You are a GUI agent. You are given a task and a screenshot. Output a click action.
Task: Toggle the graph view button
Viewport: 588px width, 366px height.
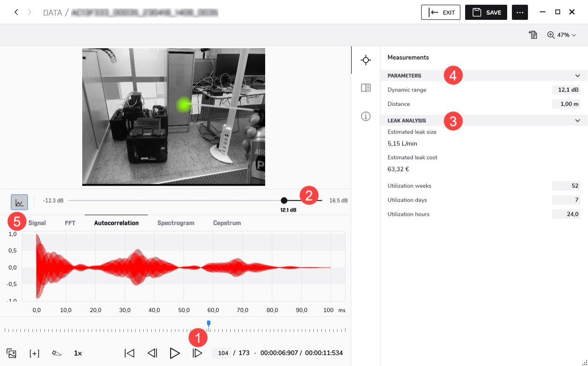[x=19, y=202]
